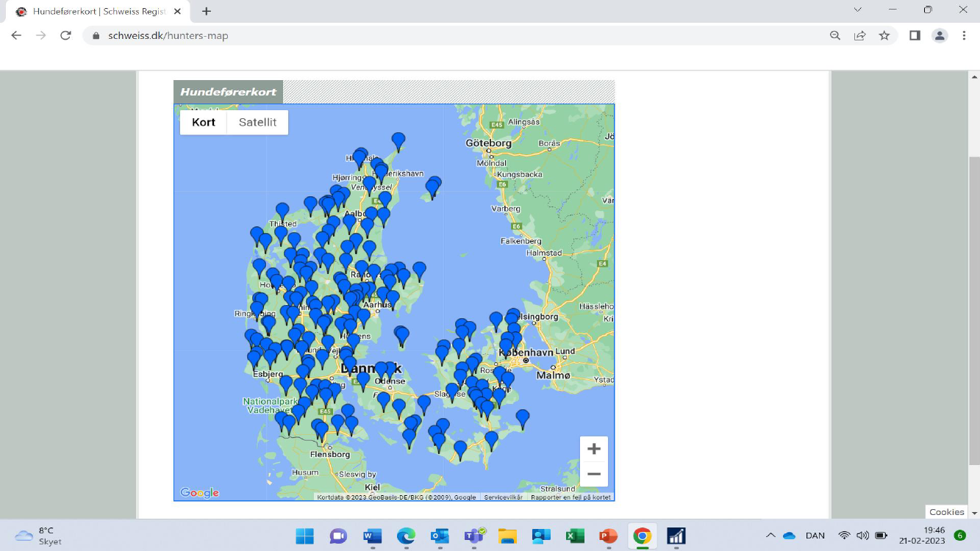980x551 pixels.
Task: Select the Hundeførerkort browser tab
Action: tap(98, 12)
